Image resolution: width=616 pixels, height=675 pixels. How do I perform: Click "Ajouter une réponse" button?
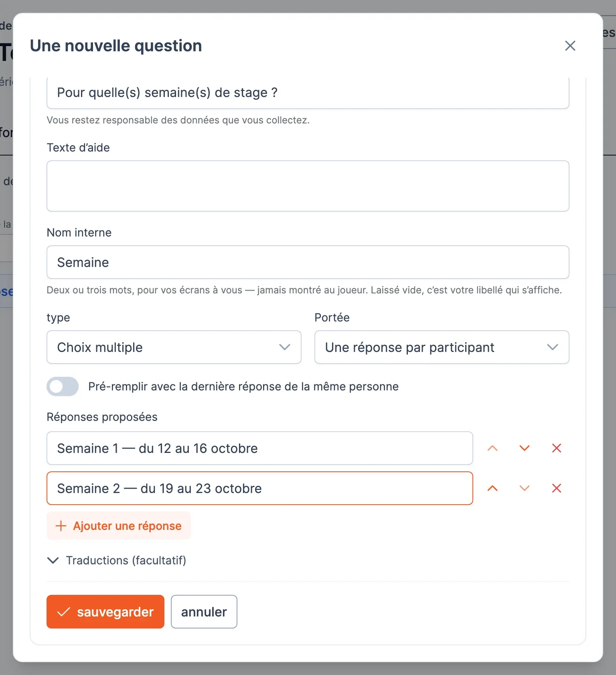pyautogui.click(x=119, y=526)
